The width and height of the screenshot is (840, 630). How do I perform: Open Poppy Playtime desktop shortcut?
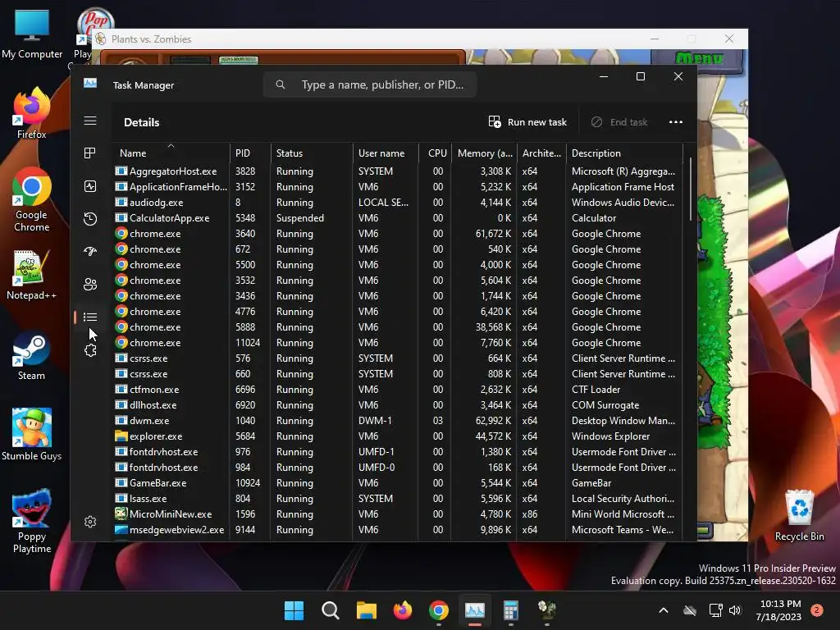(32, 521)
